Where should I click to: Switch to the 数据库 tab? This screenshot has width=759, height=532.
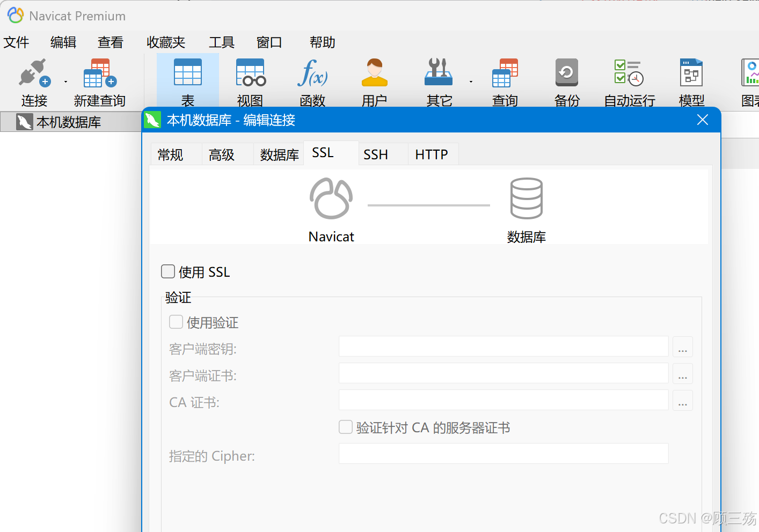coord(279,154)
